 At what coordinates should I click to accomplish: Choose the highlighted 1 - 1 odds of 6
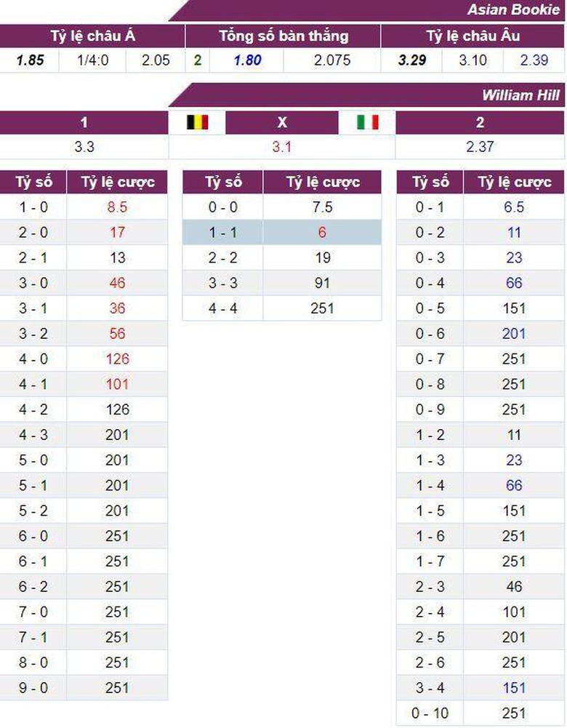tap(322, 233)
